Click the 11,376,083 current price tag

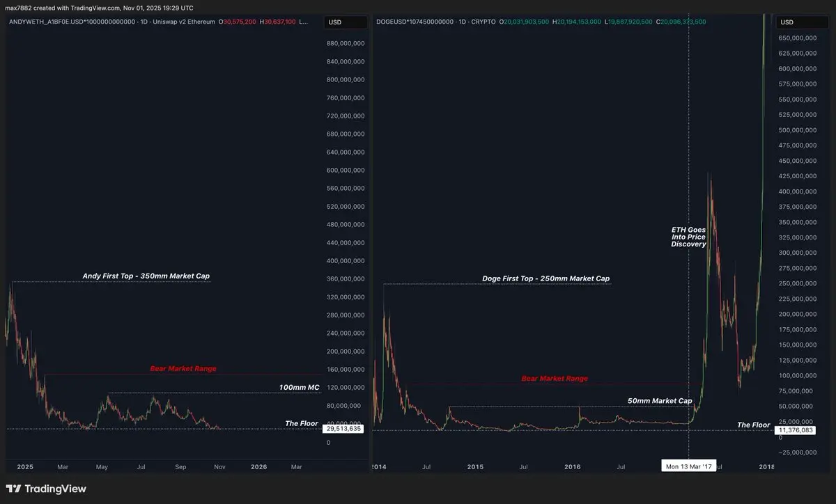[794, 430]
